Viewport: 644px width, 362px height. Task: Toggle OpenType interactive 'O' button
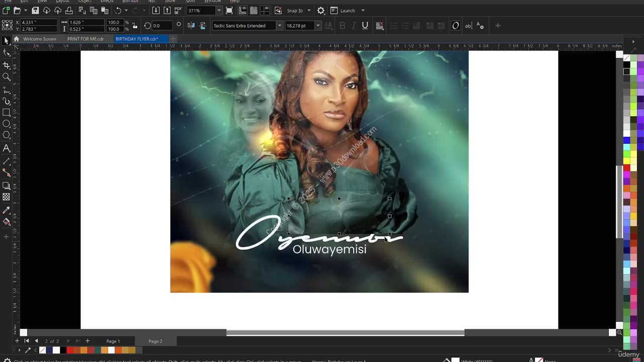456,26
